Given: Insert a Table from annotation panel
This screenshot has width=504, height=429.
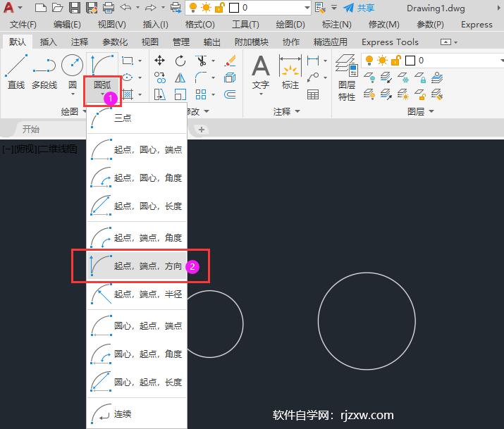Looking at the screenshot, I should pyautogui.click(x=313, y=94).
